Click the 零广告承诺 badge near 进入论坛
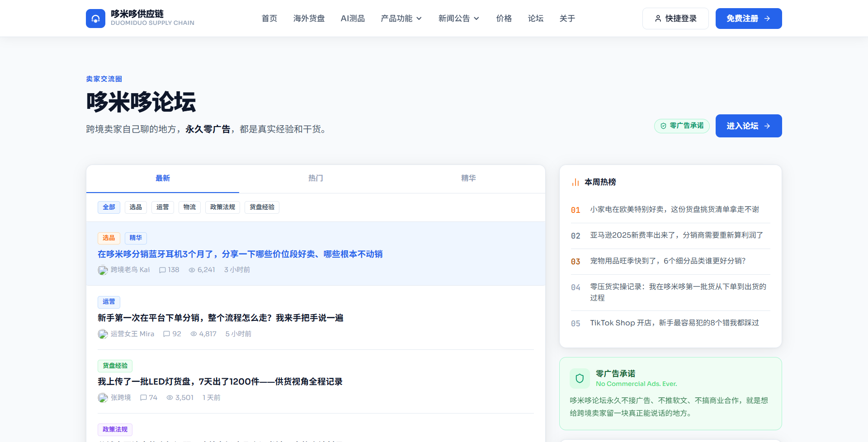The height and width of the screenshot is (442, 868). point(682,126)
